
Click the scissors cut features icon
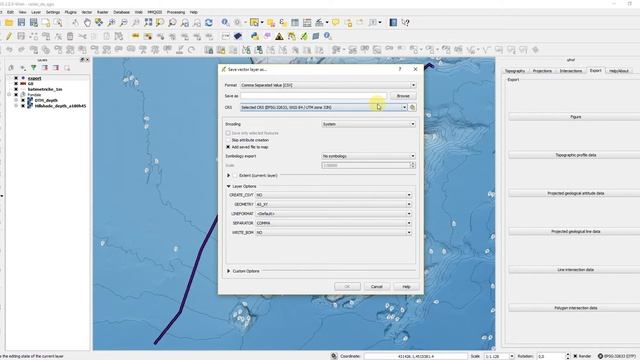coord(82,36)
